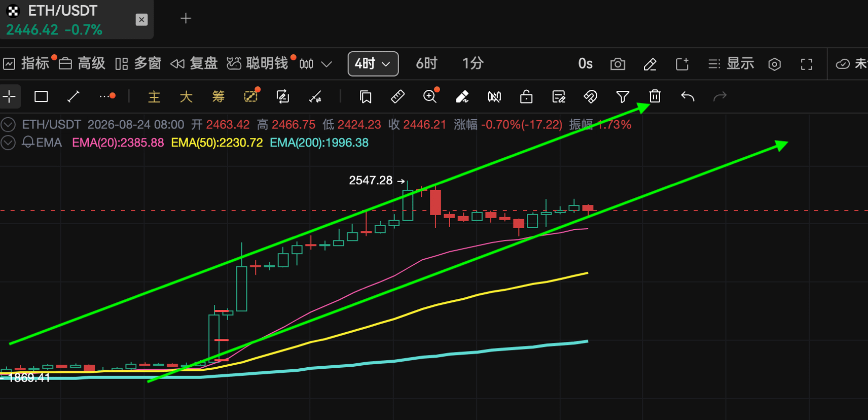The width and height of the screenshot is (868, 420).
Task: Click the cloud sync status icon
Action: pyautogui.click(x=843, y=64)
